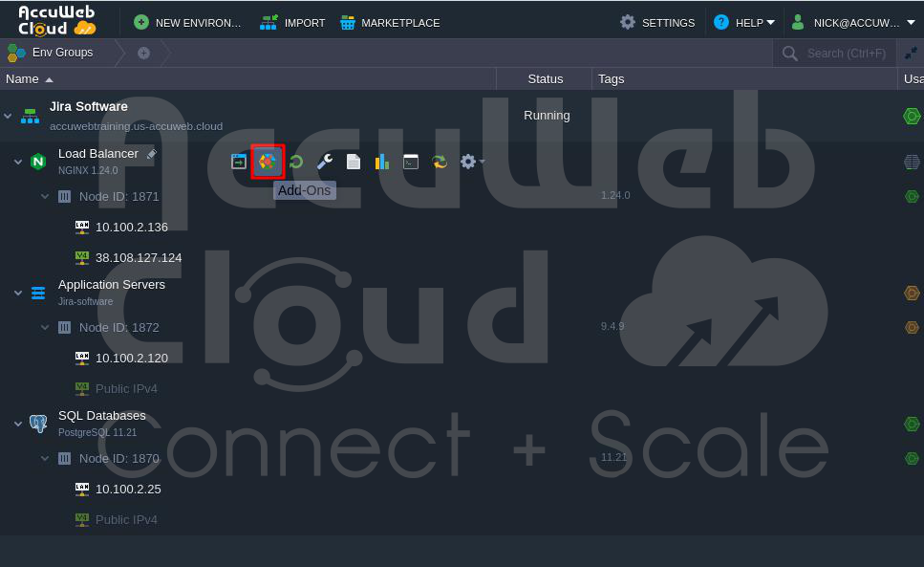Collapse the Jira Software environment
924x567 pixels.
[8, 116]
